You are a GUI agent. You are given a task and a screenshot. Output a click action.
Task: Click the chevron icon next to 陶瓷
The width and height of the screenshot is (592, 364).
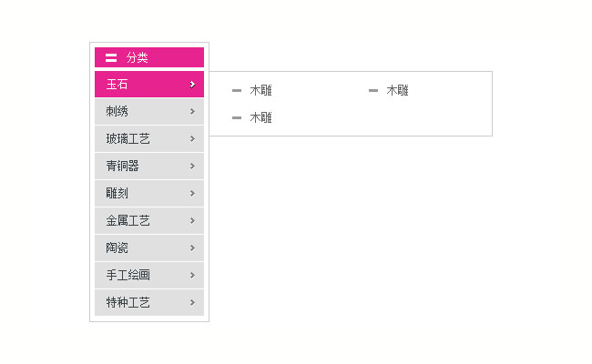coord(192,248)
